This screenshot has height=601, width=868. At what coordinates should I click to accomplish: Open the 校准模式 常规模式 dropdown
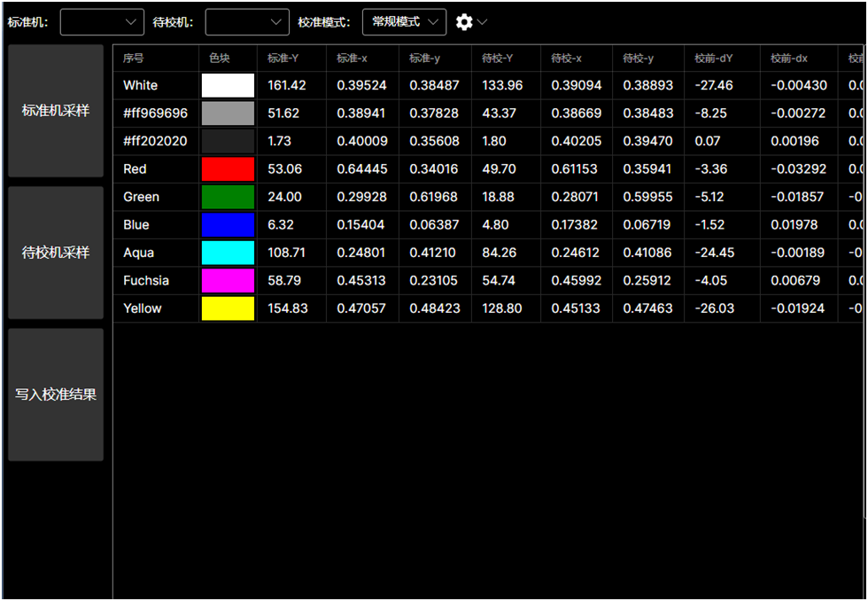[404, 22]
